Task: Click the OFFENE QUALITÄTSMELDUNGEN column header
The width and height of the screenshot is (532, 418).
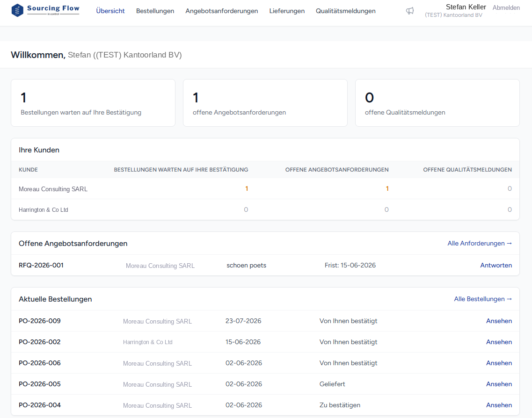Action: coord(467,170)
